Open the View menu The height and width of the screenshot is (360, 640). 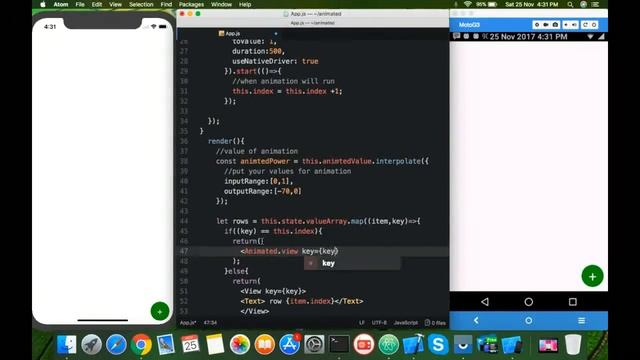tap(116, 4)
